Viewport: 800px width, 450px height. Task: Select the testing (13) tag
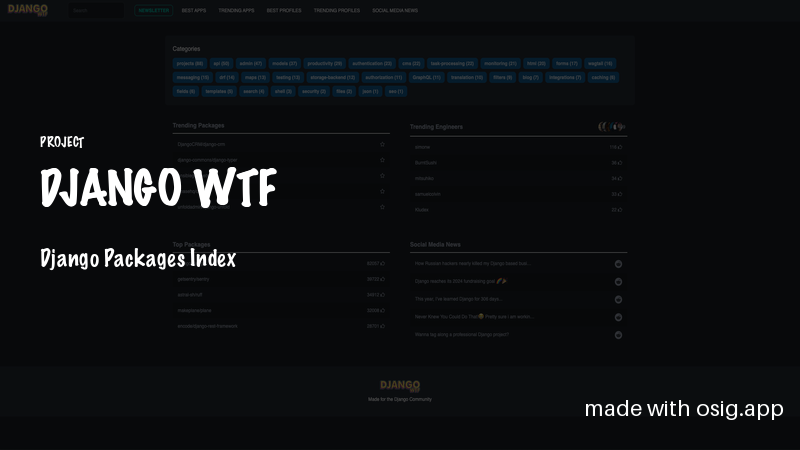click(x=288, y=78)
